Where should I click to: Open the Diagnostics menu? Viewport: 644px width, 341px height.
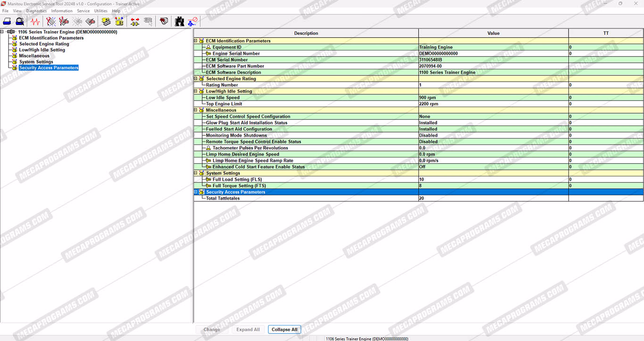[x=36, y=11]
